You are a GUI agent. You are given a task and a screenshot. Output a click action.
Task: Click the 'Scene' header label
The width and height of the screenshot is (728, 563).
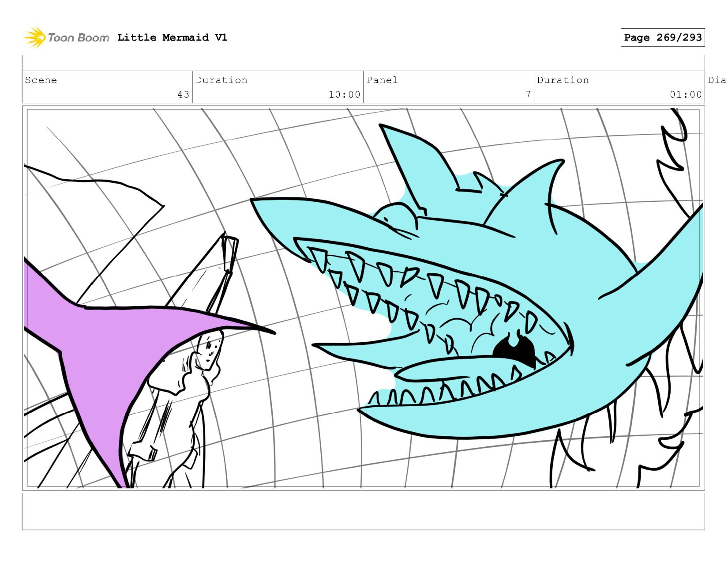41,80
